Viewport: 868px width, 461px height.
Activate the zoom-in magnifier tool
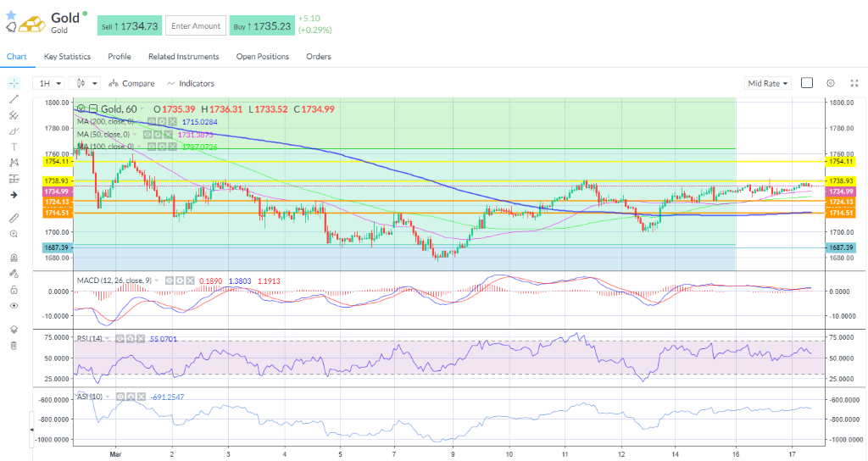pyautogui.click(x=14, y=233)
